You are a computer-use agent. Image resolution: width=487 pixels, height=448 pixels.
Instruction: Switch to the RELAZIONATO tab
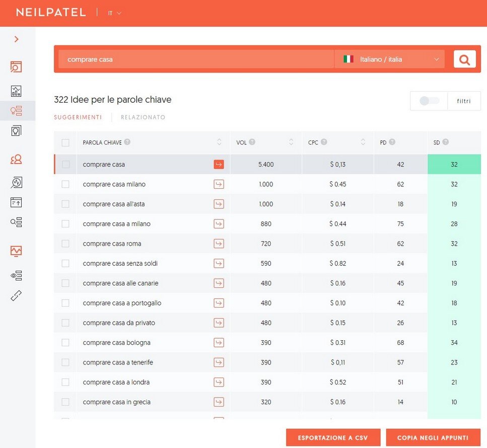point(143,117)
